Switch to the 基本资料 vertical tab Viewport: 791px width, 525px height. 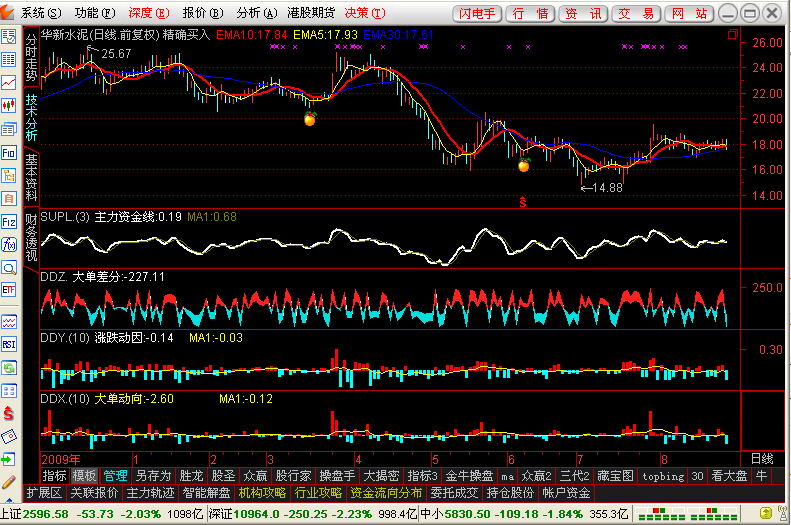tap(31, 177)
